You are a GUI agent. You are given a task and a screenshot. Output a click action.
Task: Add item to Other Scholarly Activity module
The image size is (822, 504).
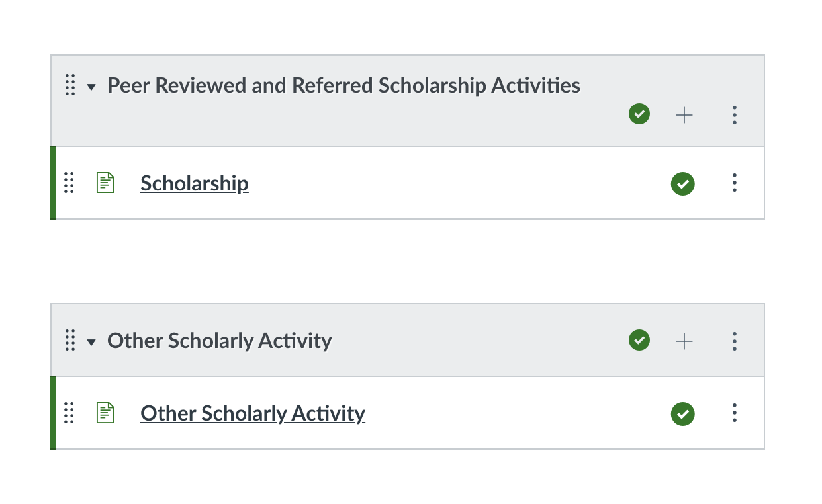coord(684,341)
